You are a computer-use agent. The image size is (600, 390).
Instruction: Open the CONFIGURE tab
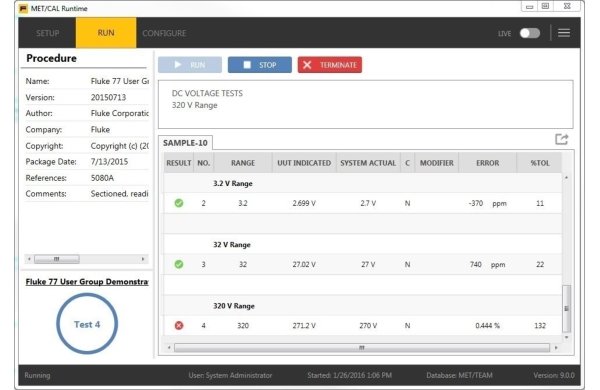[x=164, y=33]
